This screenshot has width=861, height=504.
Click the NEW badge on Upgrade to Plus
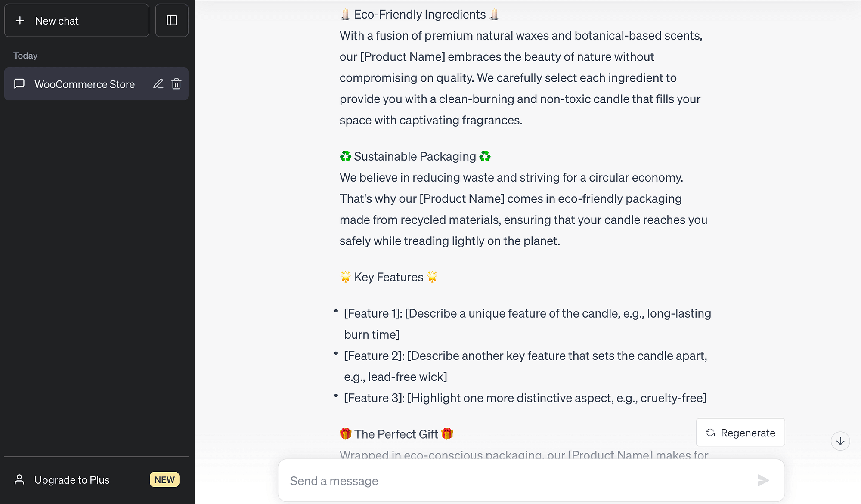click(165, 479)
